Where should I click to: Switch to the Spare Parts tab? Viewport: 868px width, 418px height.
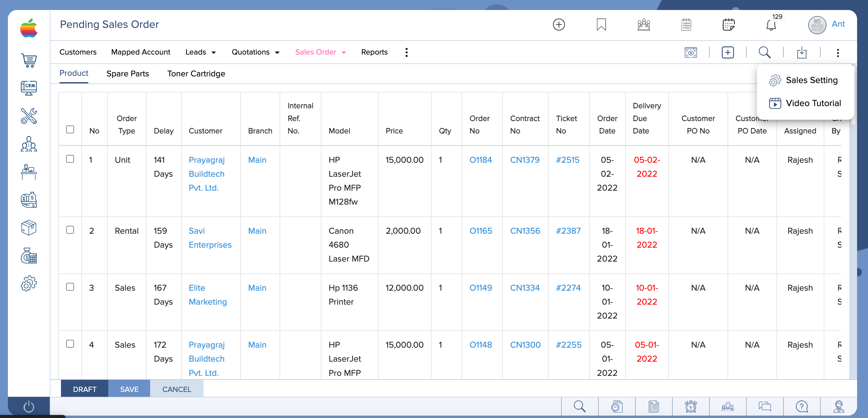pyautogui.click(x=128, y=74)
